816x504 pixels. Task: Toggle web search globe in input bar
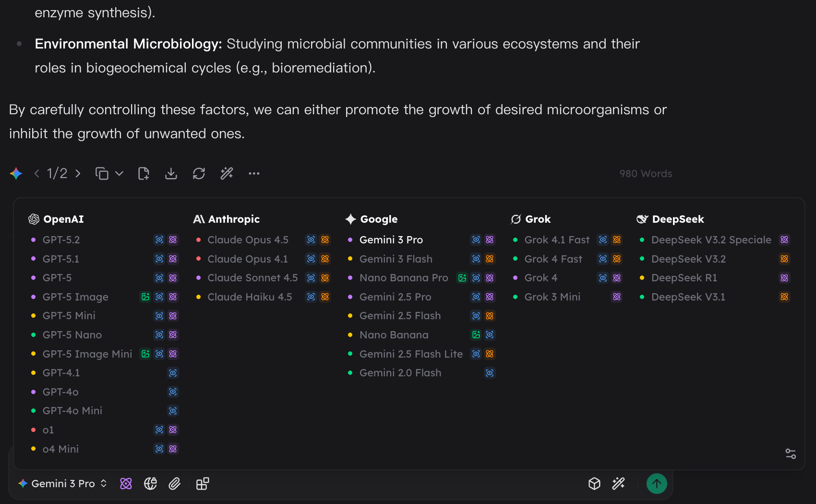[150, 483]
